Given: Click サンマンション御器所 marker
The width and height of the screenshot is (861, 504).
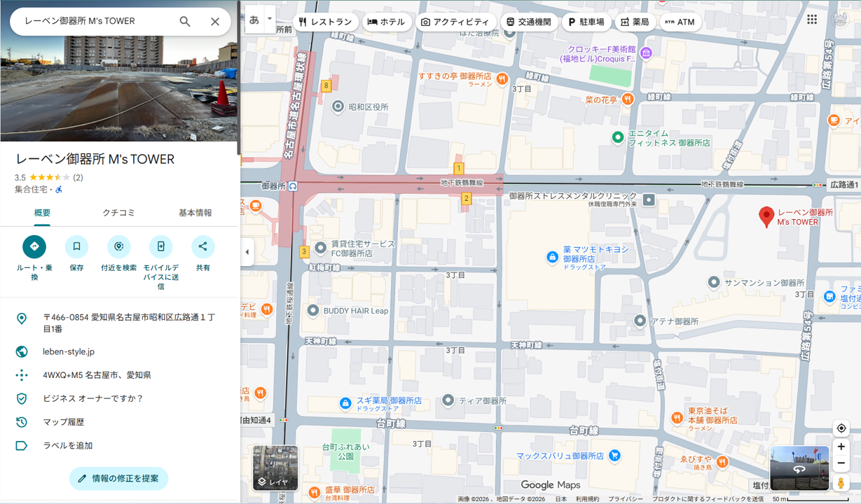Looking at the screenshot, I should point(713,283).
